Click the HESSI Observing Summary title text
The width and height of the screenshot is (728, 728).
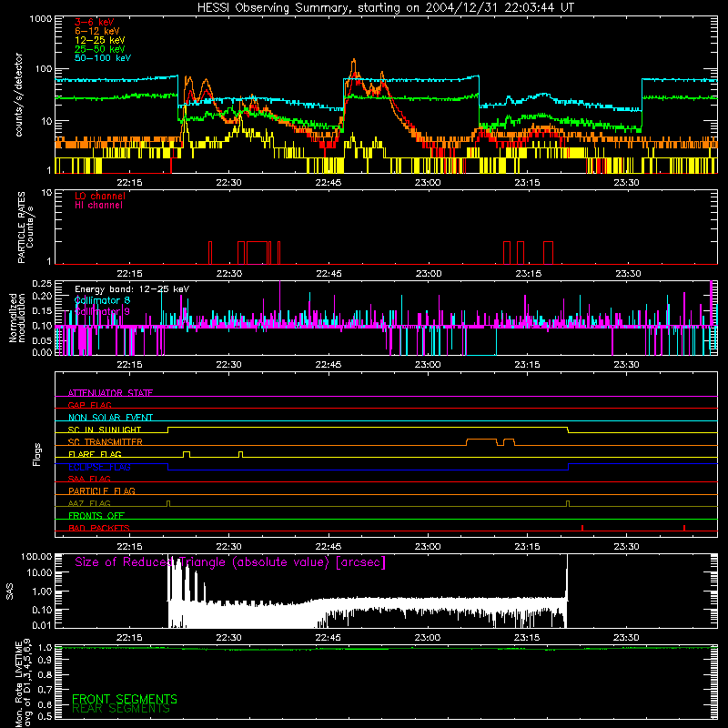(385, 8)
